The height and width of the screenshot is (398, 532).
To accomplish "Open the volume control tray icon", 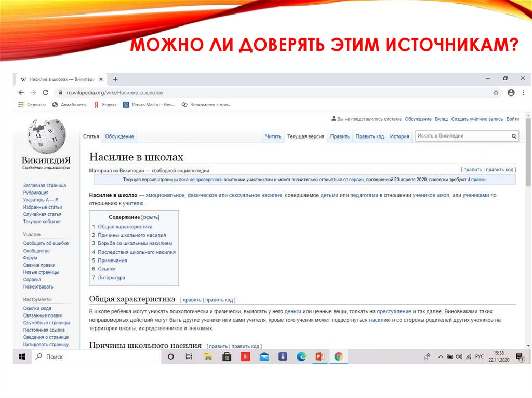I will pyautogui.click(x=459, y=356).
